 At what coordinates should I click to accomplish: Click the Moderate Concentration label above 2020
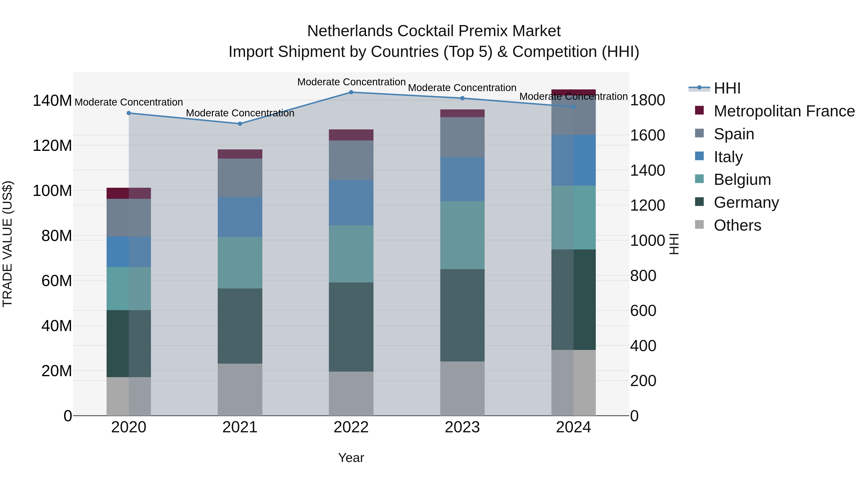point(129,102)
